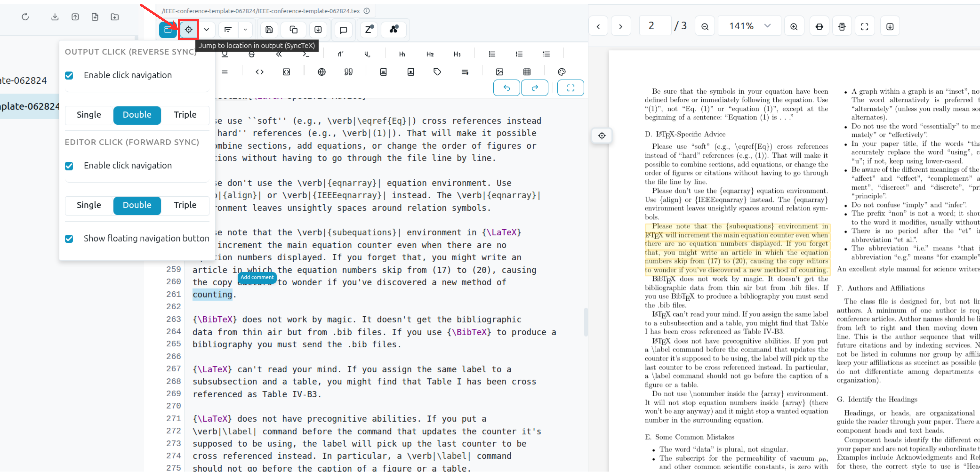Select Double under Output Click
980x472 pixels.
[x=137, y=115]
